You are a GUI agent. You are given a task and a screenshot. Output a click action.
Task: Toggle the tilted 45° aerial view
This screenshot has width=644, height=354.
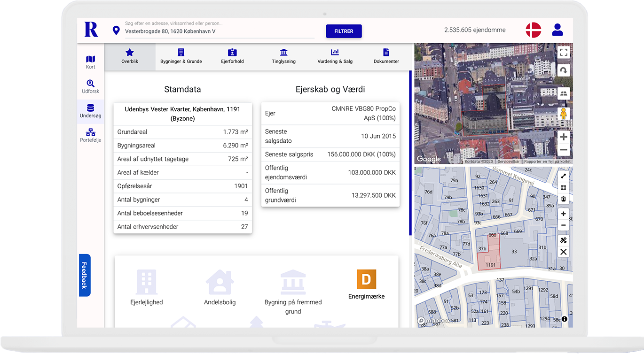click(564, 93)
